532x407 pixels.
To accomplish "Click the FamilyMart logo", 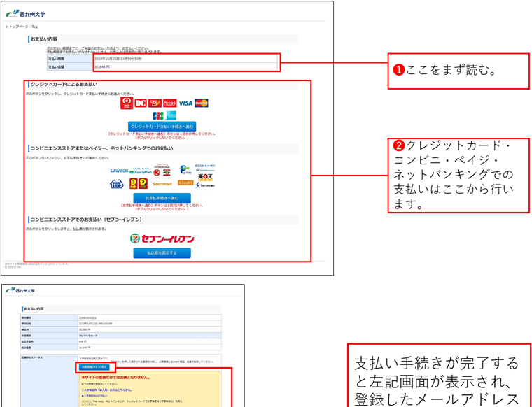I will [x=141, y=171].
